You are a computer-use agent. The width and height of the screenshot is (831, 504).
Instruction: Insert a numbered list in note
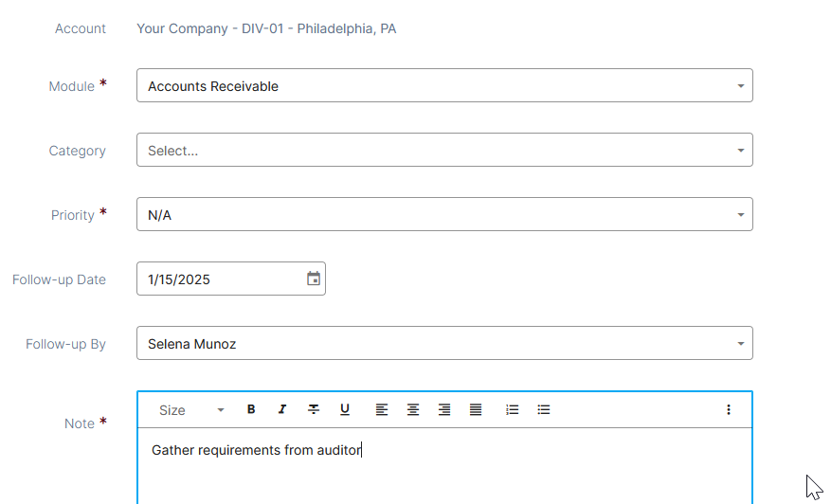(x=512, y=409)
